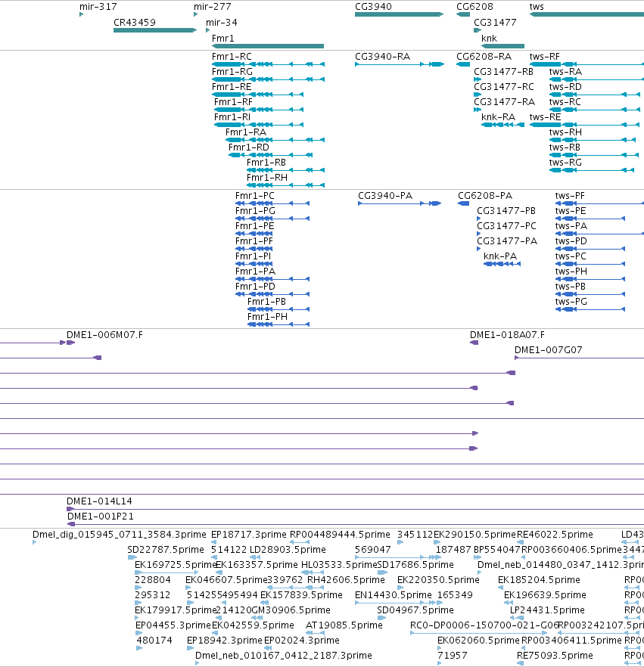644x667 pixels.
Task: Select Fmr1-RE transcript label
Action: click(x=232, y=87)
